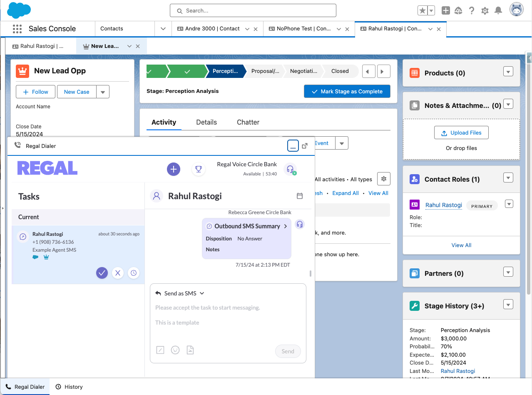Click the Expand All link
Screen dimensions: 532x395
tap(346, 193)
